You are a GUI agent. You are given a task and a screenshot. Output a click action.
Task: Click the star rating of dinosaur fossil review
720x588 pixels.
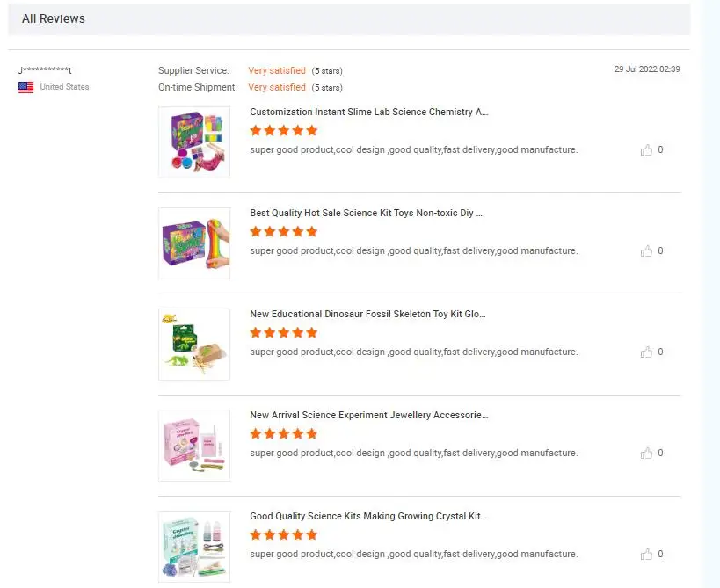click(283, 333)
